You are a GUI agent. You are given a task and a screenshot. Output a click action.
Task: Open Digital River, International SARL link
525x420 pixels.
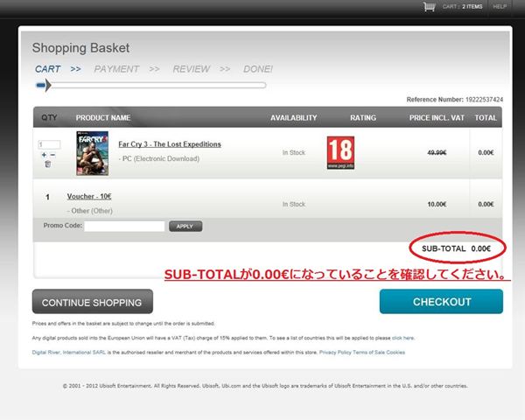69,353
